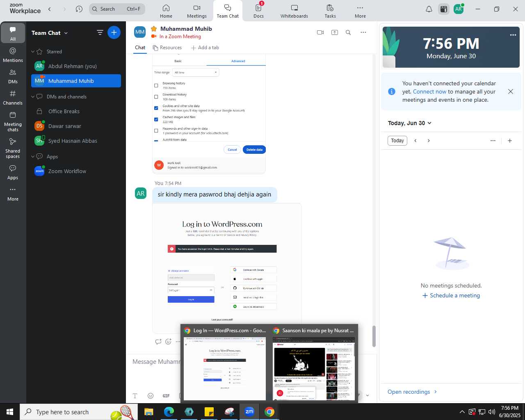Click the Connect now link

tap(429, 91)
